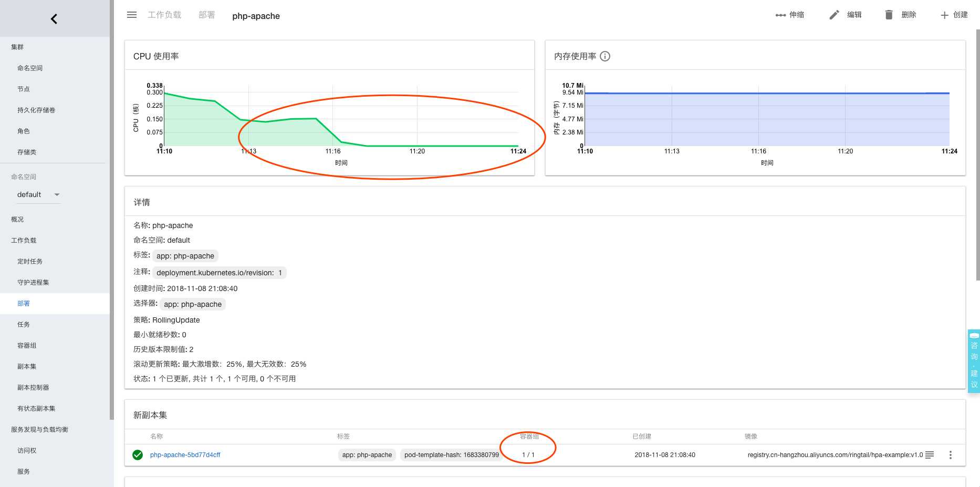This screenshot has height=487, width=980.
Task: Click the scale (伸缩) icon
Action: [x=780, y=15]
